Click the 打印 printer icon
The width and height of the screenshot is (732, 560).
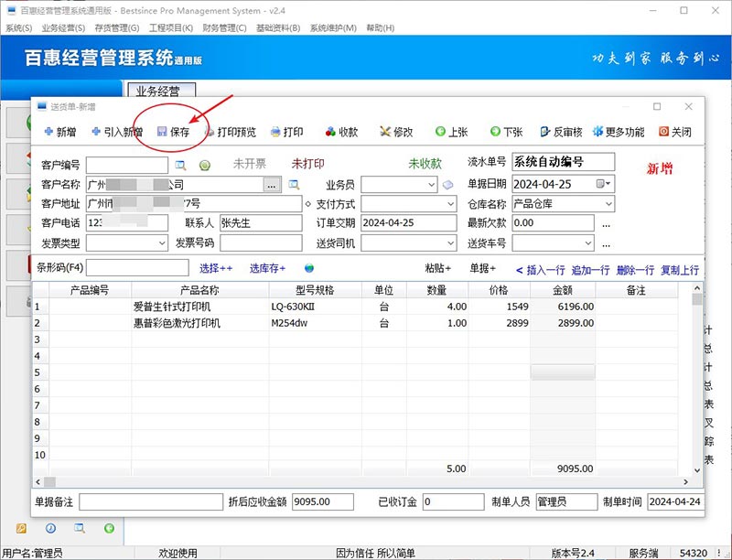(x=276, y=132)
